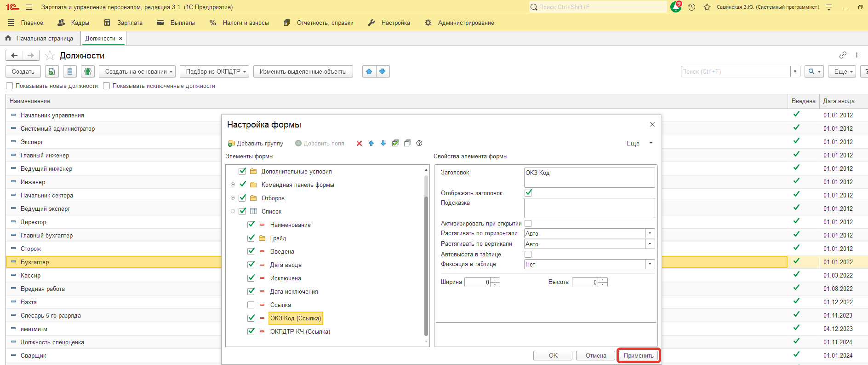This screenshot has height=365, width=868.
Task: Open the history clock icon
Action: point(691,7)
